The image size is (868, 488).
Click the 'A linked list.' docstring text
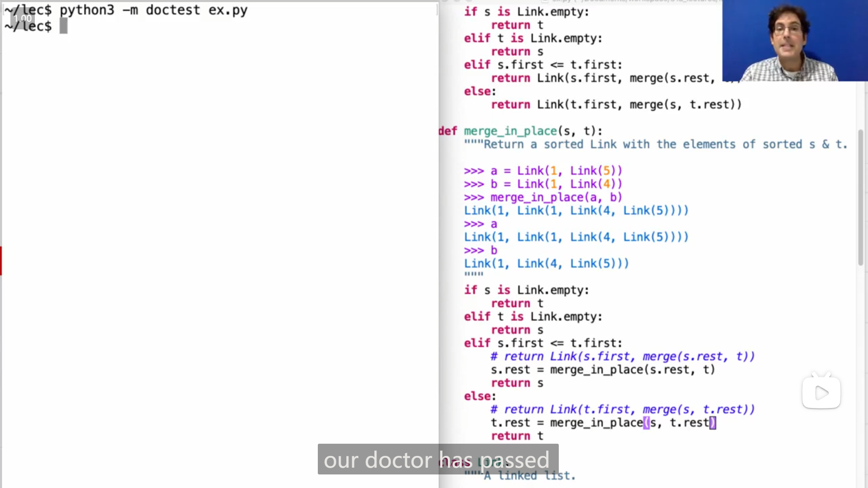(530, 476)
